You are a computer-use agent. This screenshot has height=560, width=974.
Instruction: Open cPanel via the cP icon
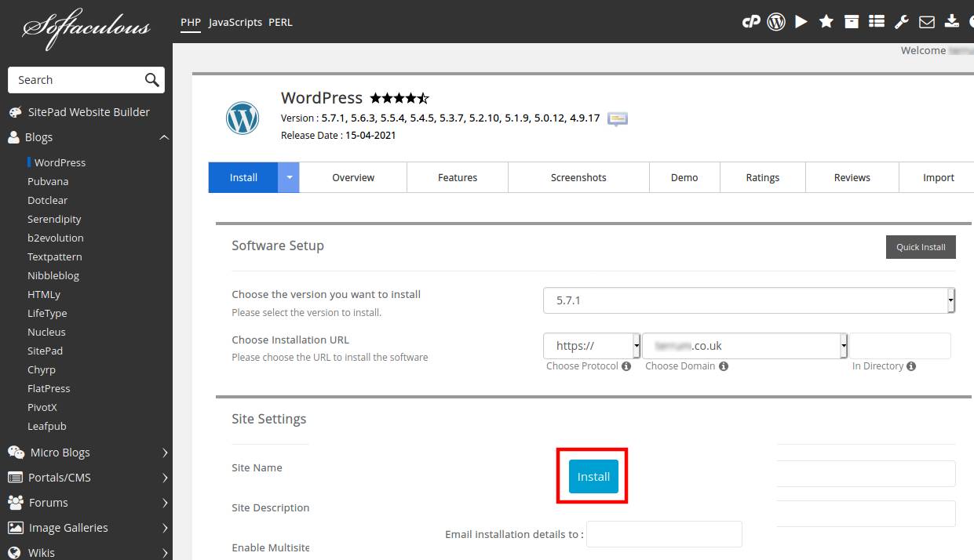click(x=751, y=22)
